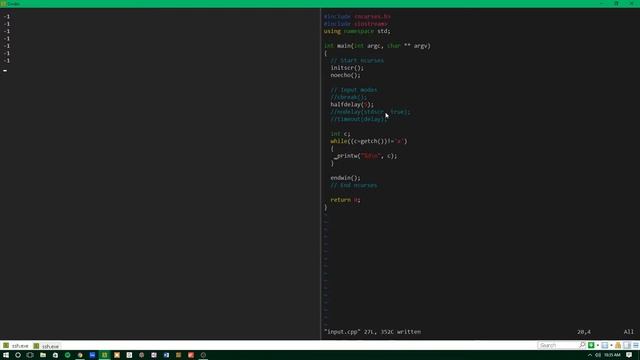Open the Windows Start menu
The image size is (640, 360).
[6, 355]
